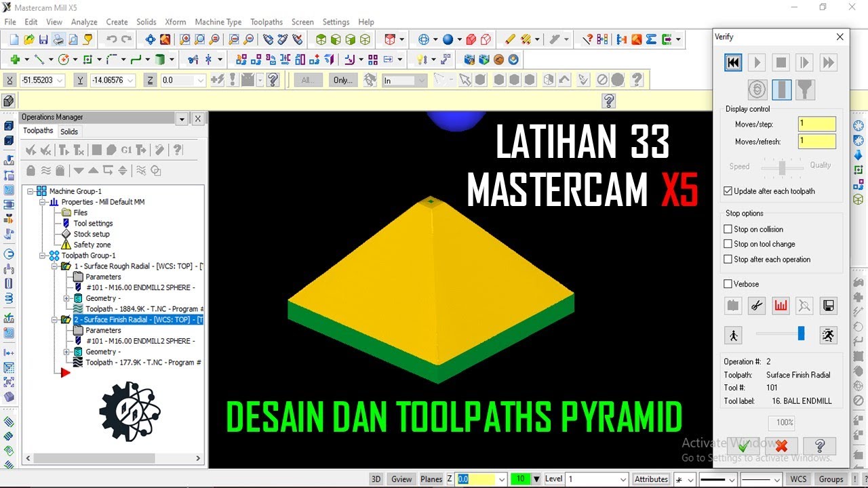Click the Open file folder icon
Screen dimensions: 868x488
(28, 40)
